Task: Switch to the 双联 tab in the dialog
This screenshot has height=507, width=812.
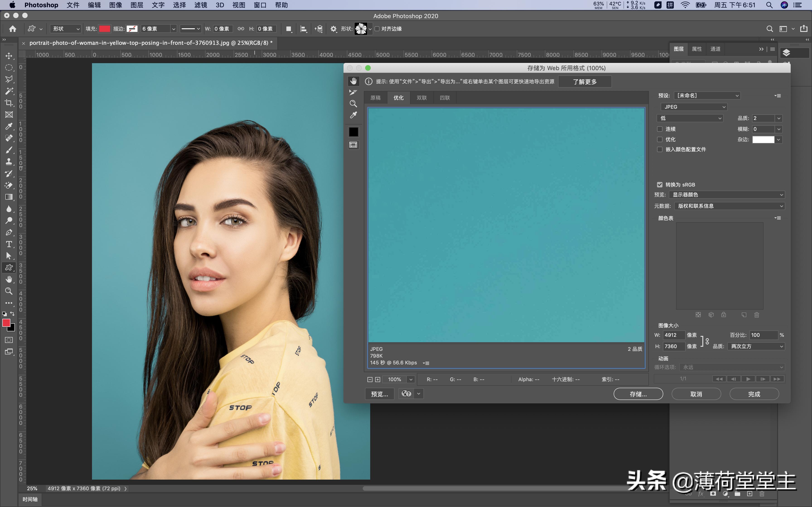Action: (421, 98)
